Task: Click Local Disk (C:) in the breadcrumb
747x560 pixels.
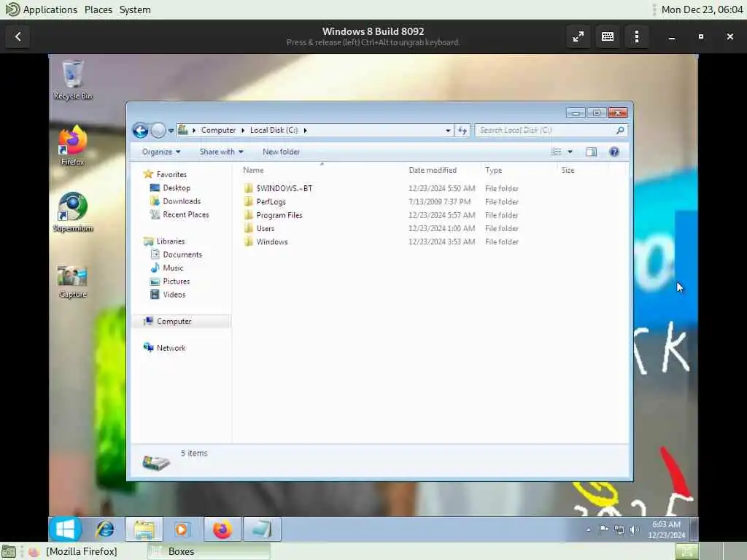Action: coord(274,130)
